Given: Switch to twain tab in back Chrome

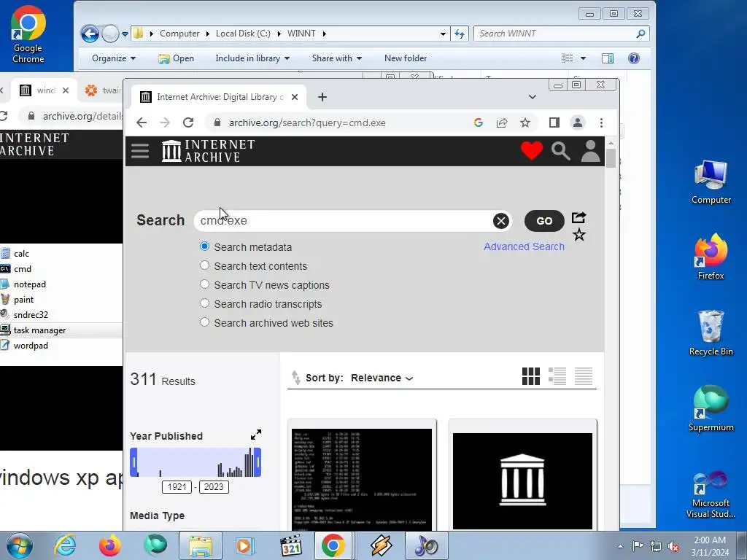Looking at the screenshot, I should tap(102, 90).
